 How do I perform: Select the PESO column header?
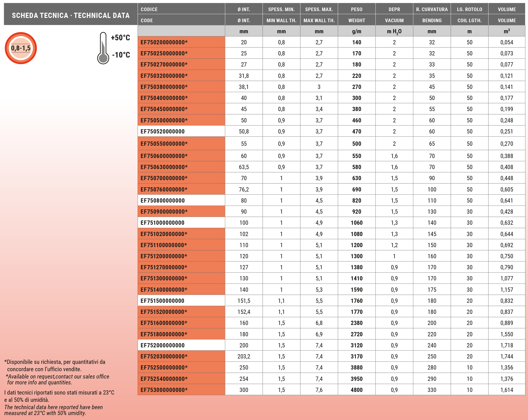pyautogui.click(x=356, y=9)
